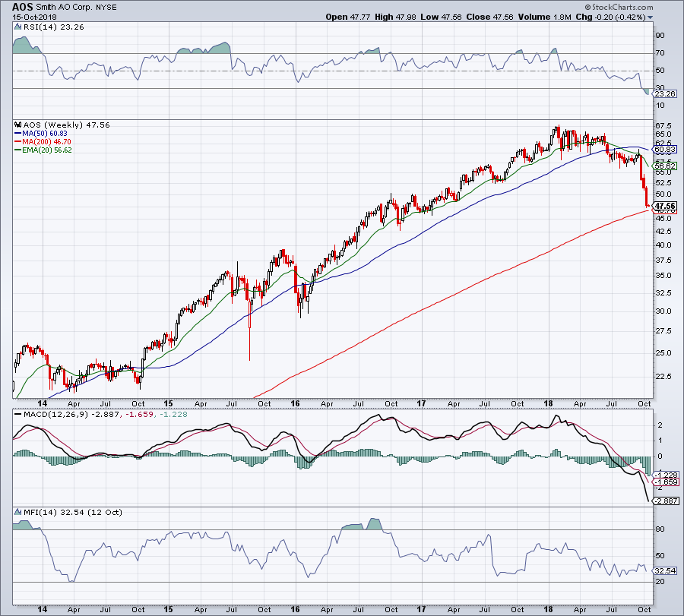Click the blue MA(50) line swatch
684x616 pixels.
(18, 134)
